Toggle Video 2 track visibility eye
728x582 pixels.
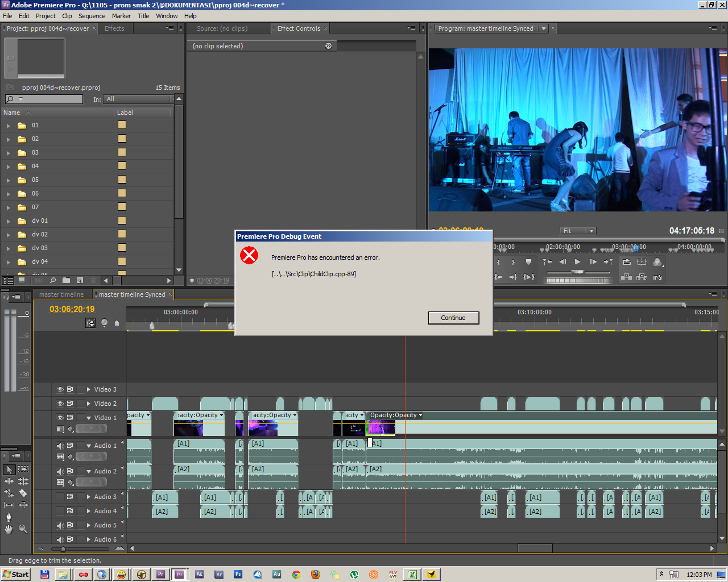60,404
